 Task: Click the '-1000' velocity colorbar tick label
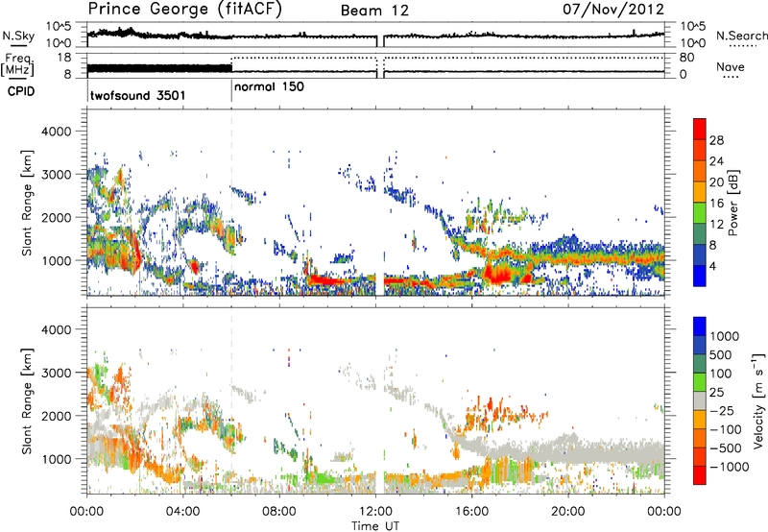click(729, 467)
